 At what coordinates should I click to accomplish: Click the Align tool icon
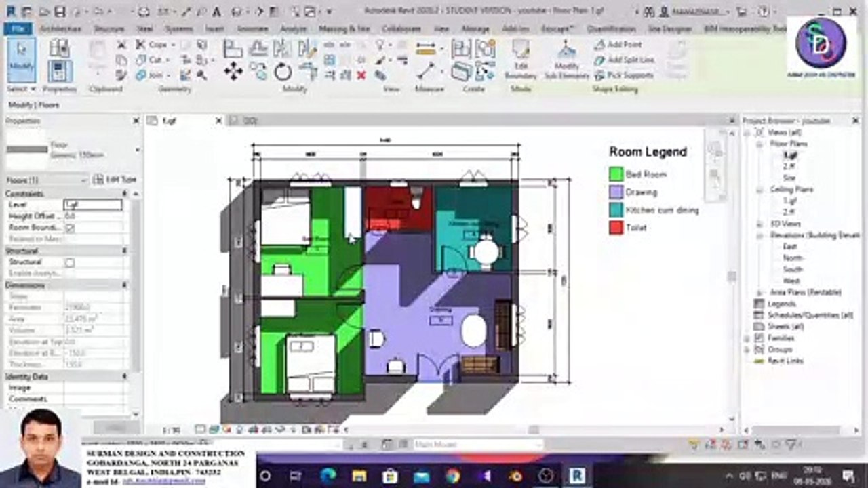[x=233, y=47]
